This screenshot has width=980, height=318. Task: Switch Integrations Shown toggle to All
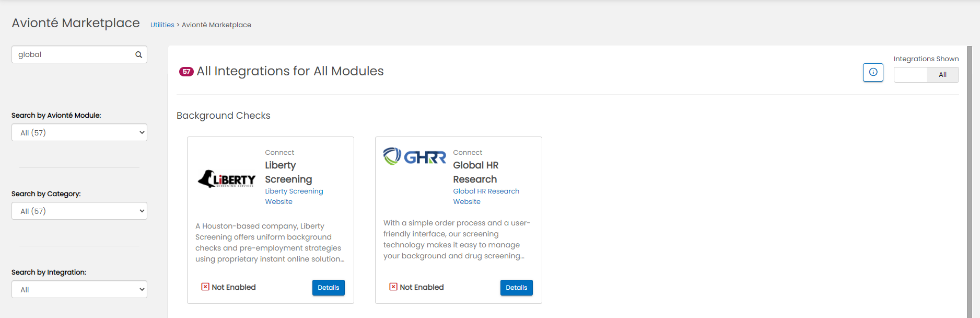942,75
